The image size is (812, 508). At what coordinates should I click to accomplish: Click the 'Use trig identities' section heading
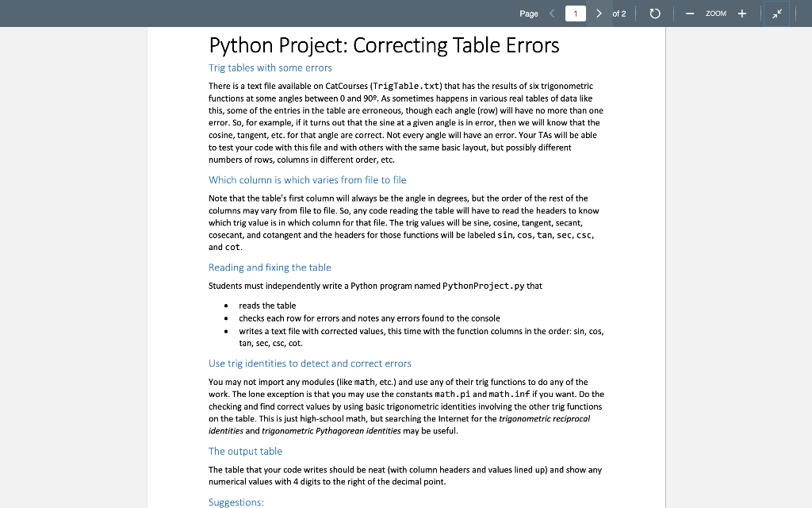click(x=310, y=364)
